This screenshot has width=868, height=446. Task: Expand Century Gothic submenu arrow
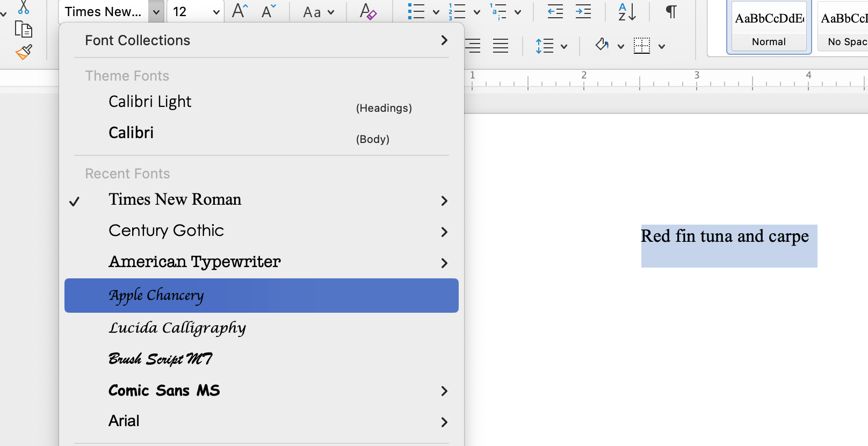444,232
